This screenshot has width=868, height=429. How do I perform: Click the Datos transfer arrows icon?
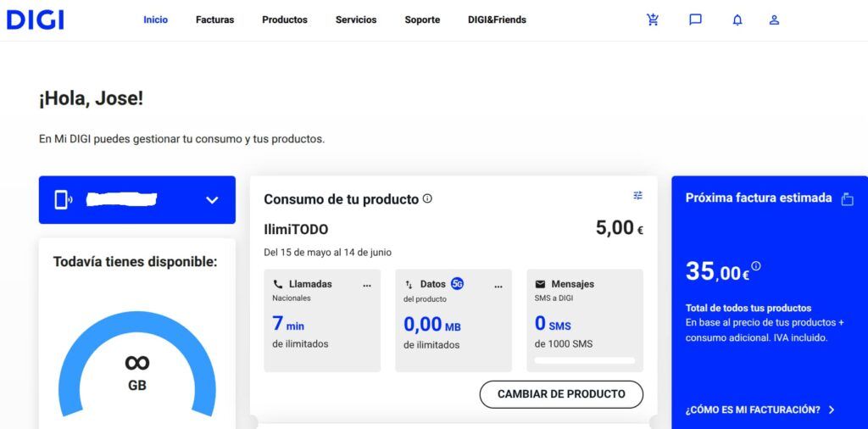(x=409, y=285)
